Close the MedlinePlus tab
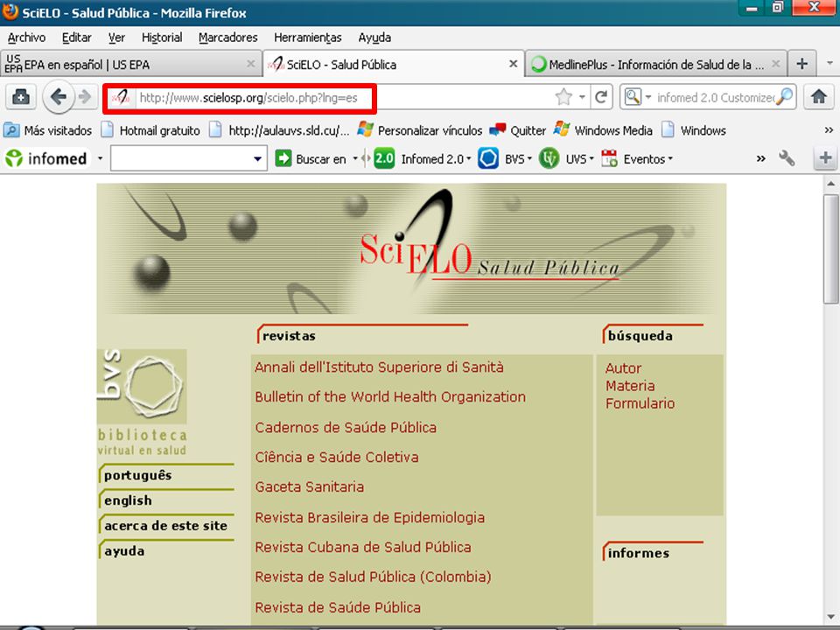 click(776, 64)
